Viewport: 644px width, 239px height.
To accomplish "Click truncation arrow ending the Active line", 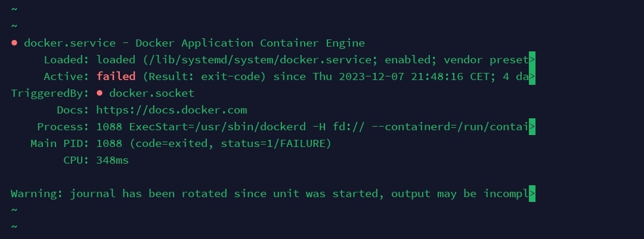I will tap(532, 76).
